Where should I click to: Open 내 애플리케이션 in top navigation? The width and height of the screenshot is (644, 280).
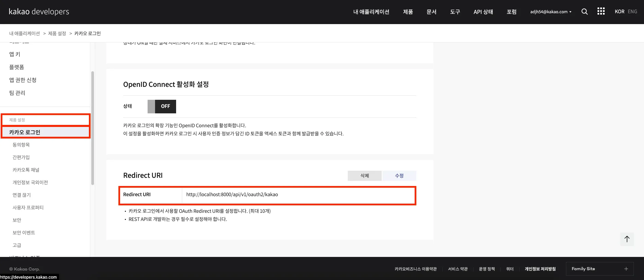click(x=371, y=12)
